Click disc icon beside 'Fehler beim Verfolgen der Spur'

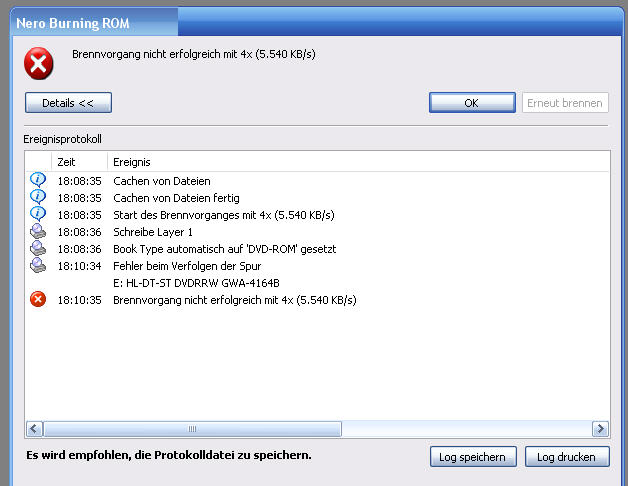coord(38,265)
